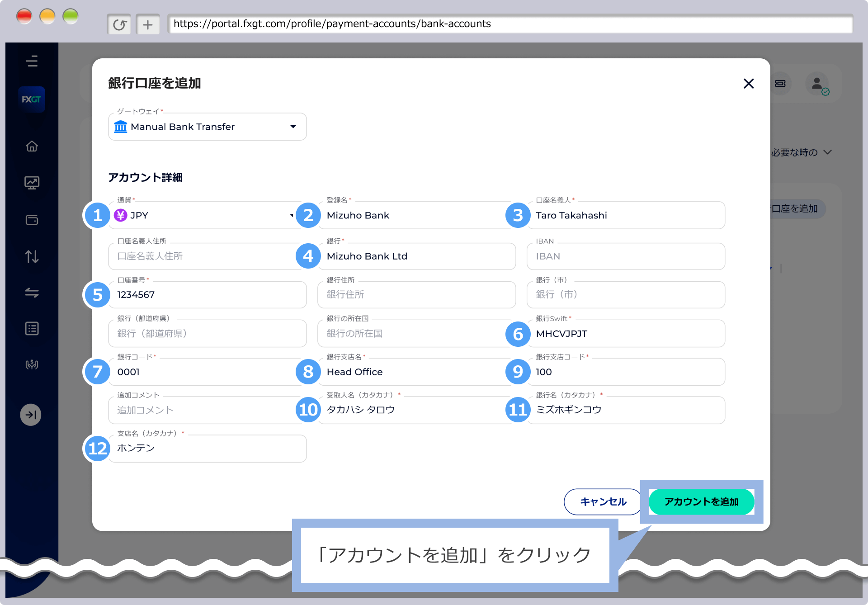The image size is (868, 605).
Task: Click the FXGT logo
Action: [32, 99]
